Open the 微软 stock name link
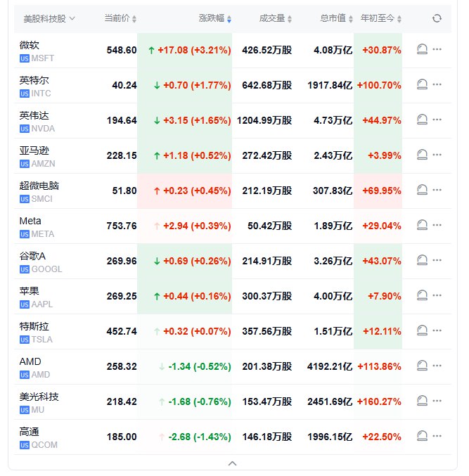The width and height of the screenshot is (469, 476). (29, 45)
